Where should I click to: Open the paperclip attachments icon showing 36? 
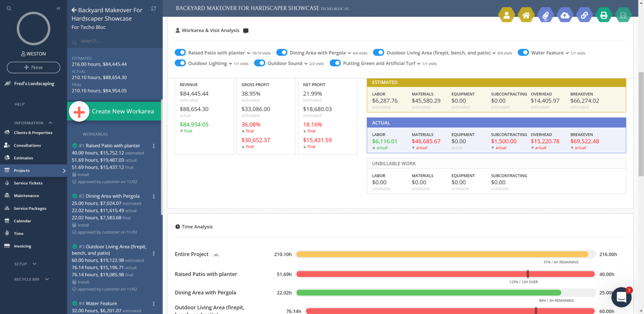545,15
